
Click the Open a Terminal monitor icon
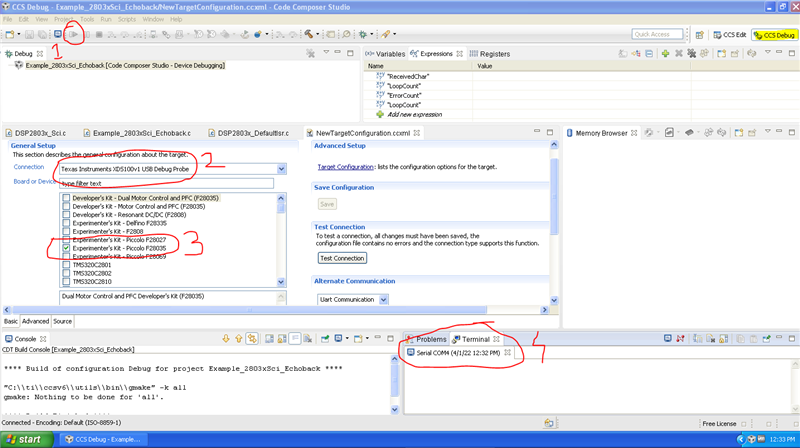[x=667, y=338]
